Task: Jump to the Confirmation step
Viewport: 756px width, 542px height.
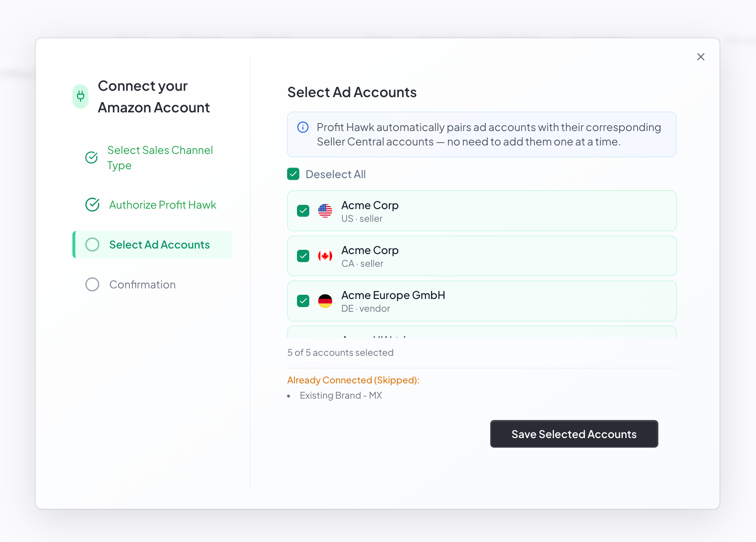Action: [152, 285]
